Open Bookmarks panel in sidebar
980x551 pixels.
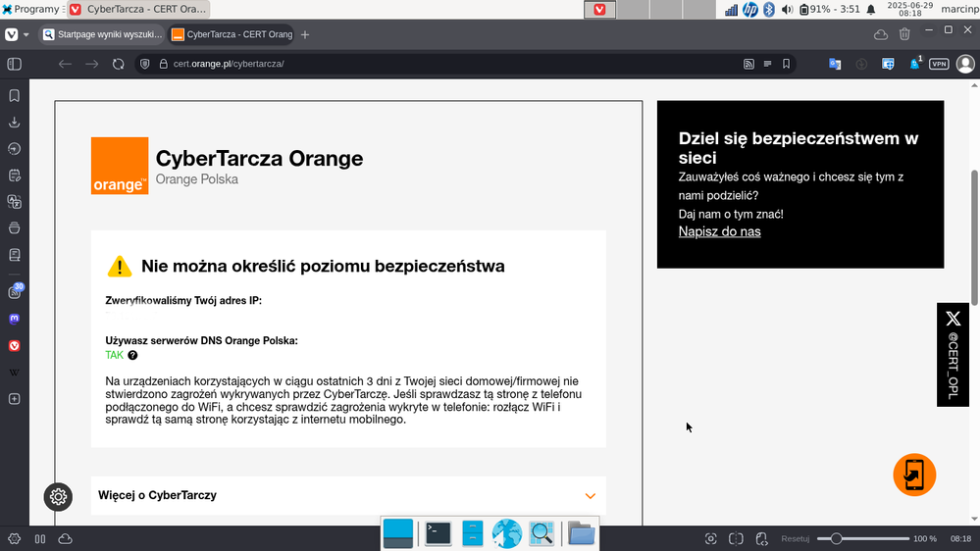[x=15, y=95]
